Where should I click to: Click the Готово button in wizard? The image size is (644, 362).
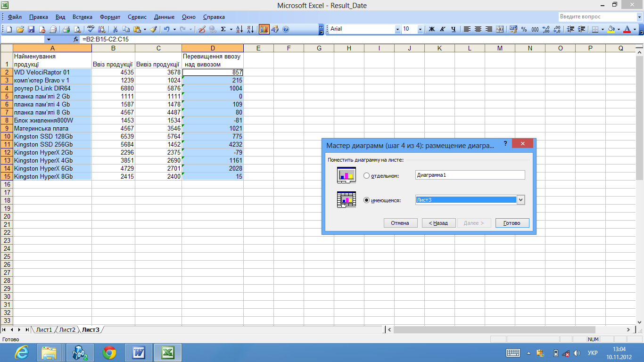(x=512, y=223)
